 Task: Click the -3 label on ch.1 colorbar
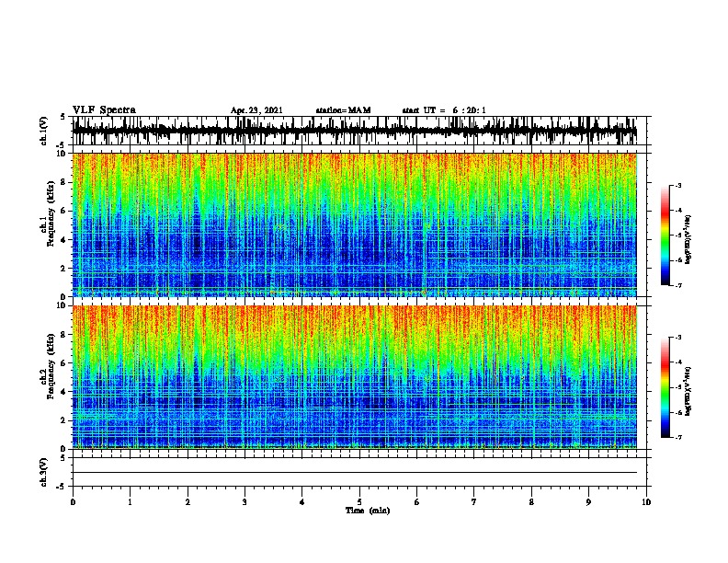[678, 185]
